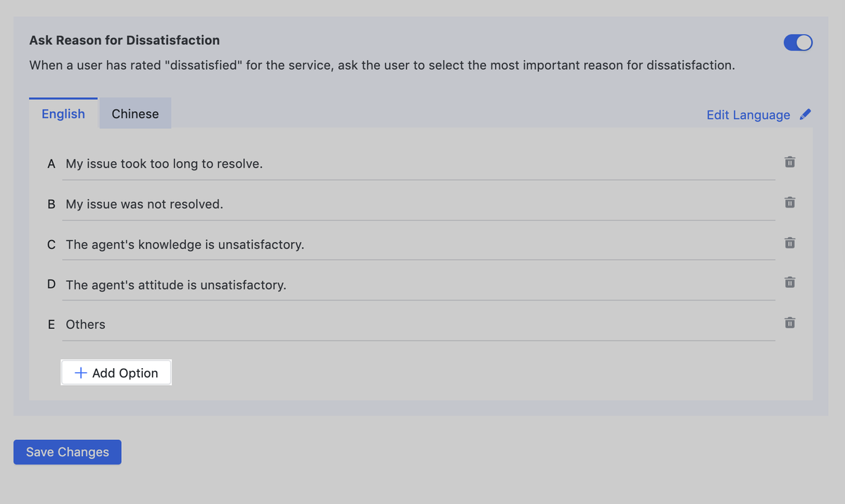
Task: Open the Edit Language link
Action: point(748,115)
